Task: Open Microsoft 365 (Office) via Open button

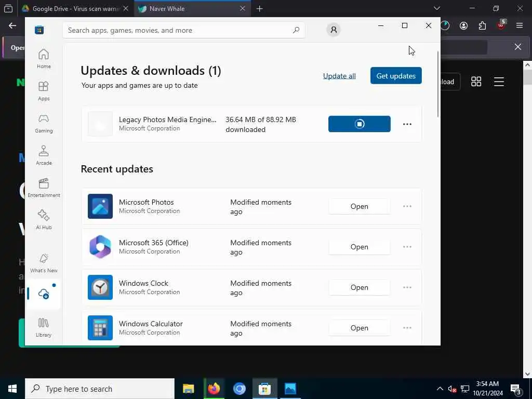Action: 360,247
